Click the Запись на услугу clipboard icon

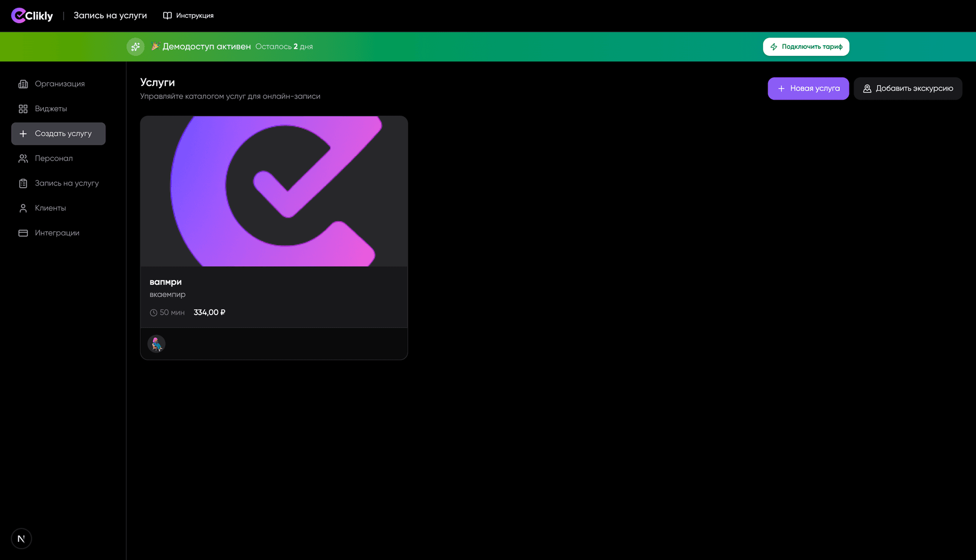click(23, 183)
